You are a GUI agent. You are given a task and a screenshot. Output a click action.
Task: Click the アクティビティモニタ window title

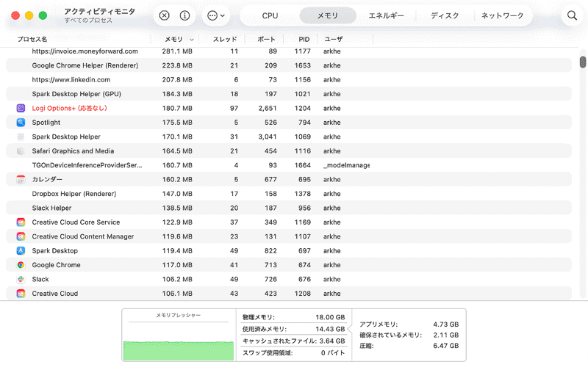[100, 11]
